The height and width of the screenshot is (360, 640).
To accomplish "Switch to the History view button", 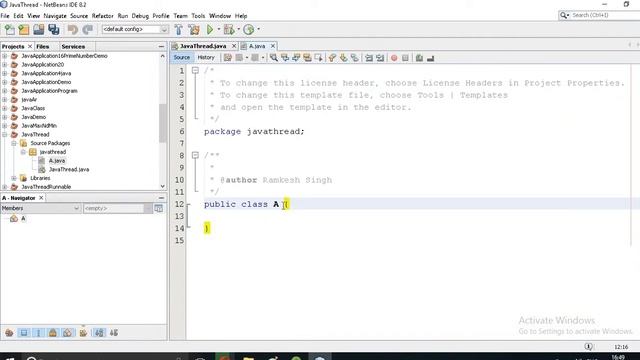I will click(x=206, y=58).
